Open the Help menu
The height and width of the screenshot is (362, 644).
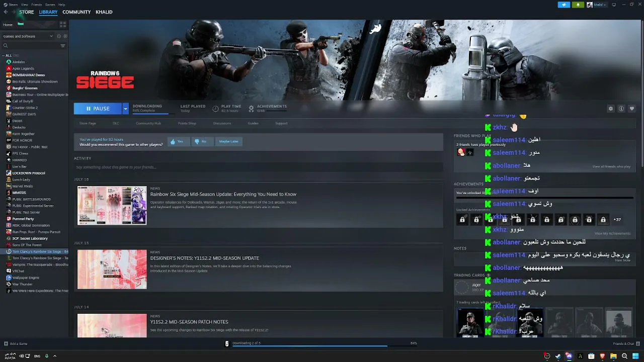61,5
